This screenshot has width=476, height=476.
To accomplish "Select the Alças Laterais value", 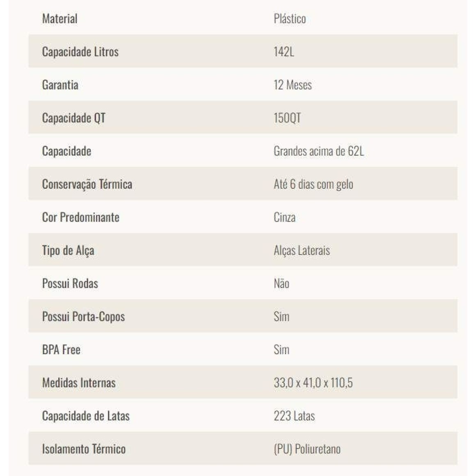I will pyautogui.click(x=302, y=250).
